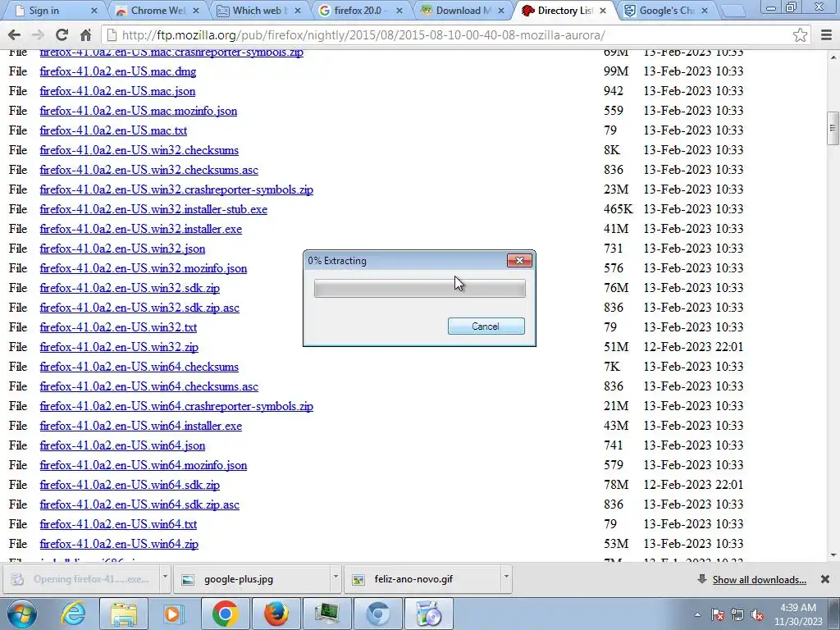Open the Chromium taskbar icon
The height and width of the screenshot is (630, 840).
[377, 614]
